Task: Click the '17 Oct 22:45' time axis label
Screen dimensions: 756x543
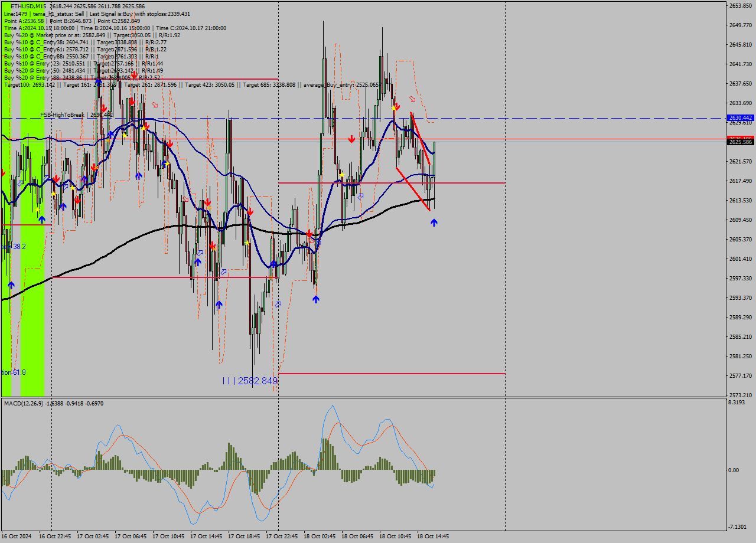Action: [282, 537]
